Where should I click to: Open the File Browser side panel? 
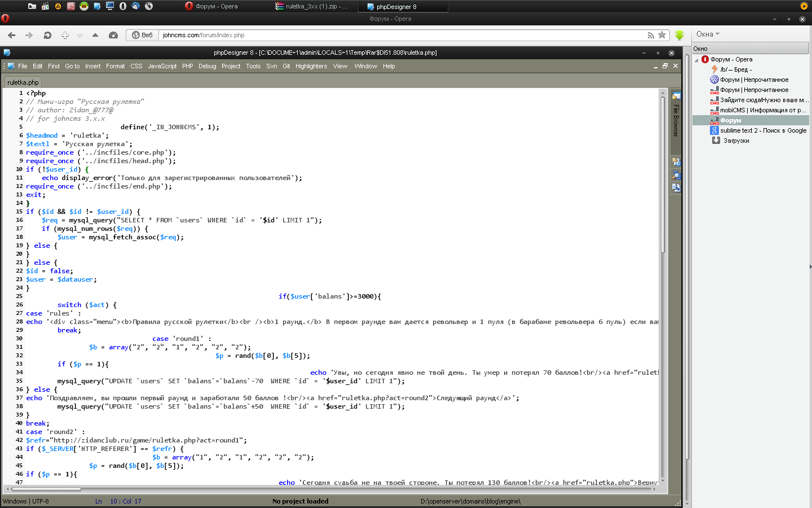676,119
